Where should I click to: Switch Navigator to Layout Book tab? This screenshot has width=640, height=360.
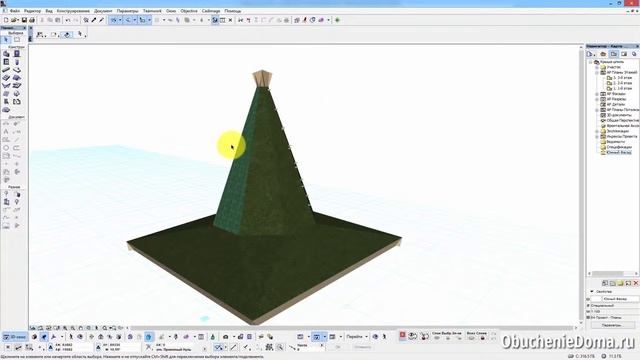click(624, 54)
